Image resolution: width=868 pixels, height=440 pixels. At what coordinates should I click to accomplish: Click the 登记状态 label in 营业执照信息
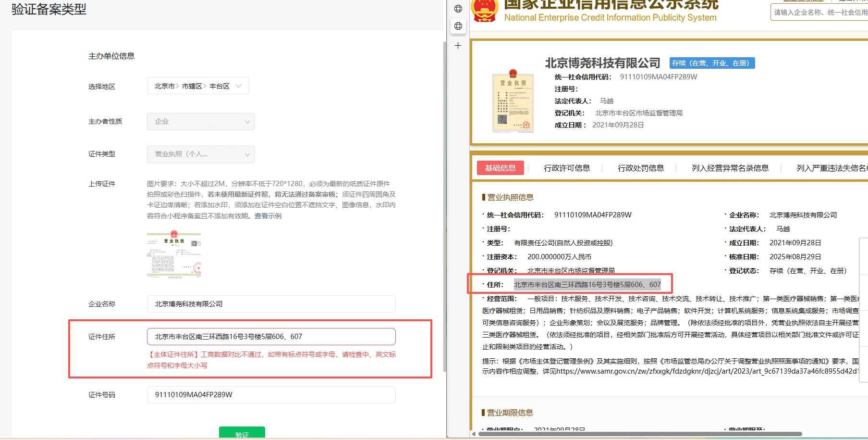tap(744, 271)
